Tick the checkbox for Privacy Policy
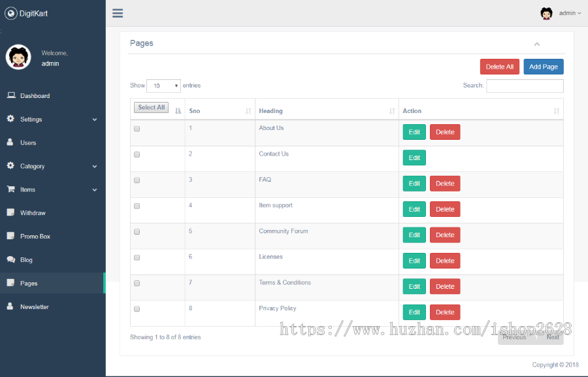 point(137,309)
